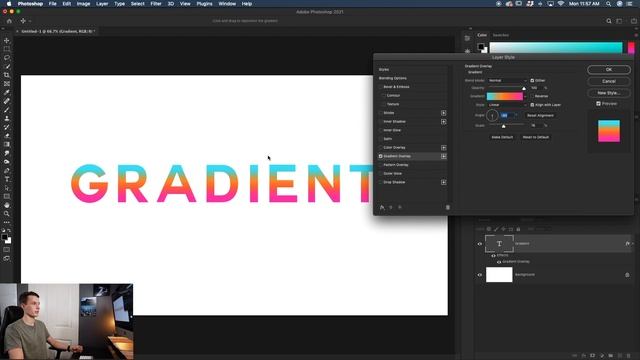
Task: Click the Angle value input field
Action: tap(507, 116)
